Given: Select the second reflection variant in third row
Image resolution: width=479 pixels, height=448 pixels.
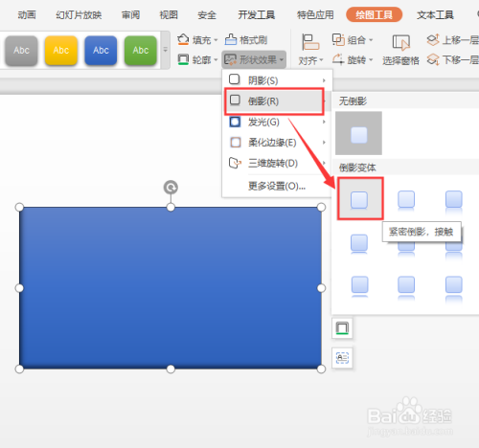Looking at the screenshot, I should point(406,287).
